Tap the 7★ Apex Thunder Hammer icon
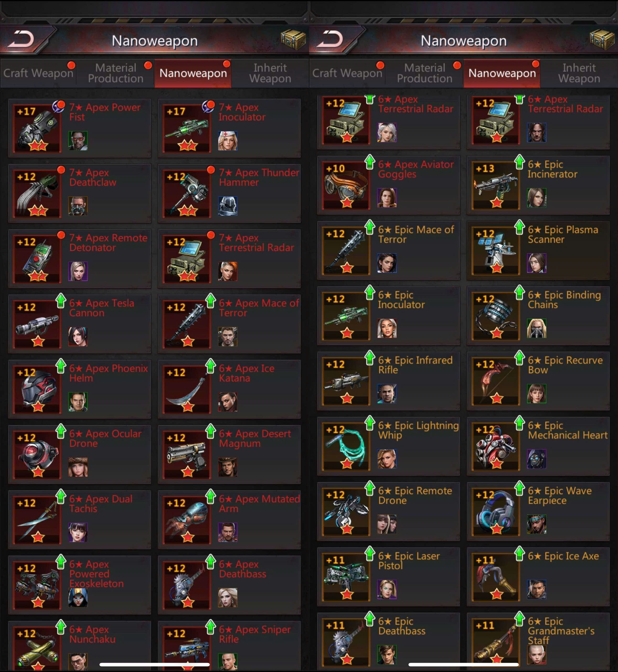Image resolution: width=618 pixels, height=672 pixels. click(187, 194)
